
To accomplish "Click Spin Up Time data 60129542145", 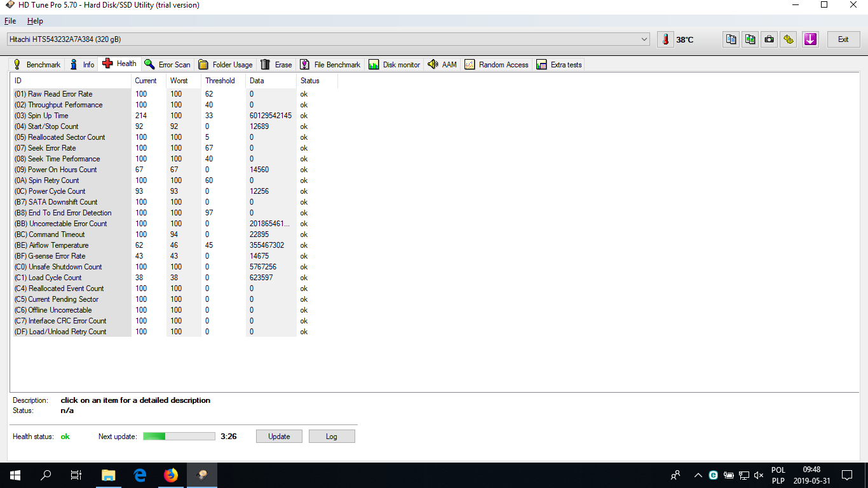I will [x=271, y=116].
